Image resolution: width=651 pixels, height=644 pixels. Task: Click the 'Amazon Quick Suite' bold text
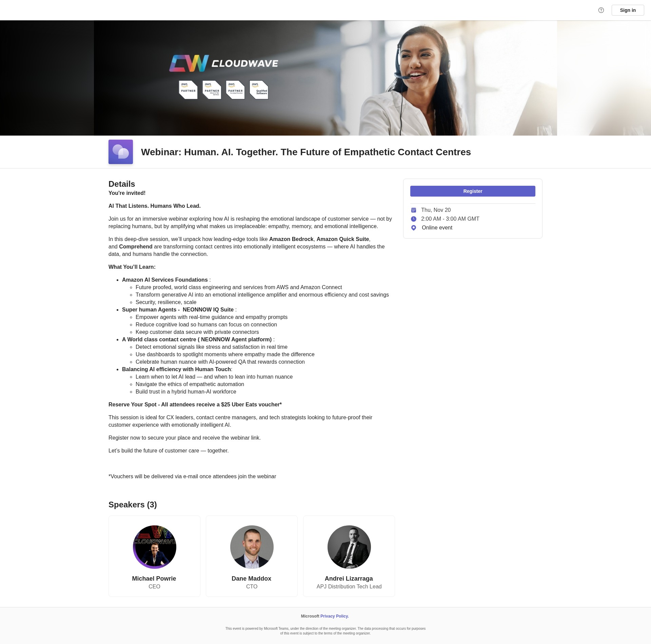343,239
